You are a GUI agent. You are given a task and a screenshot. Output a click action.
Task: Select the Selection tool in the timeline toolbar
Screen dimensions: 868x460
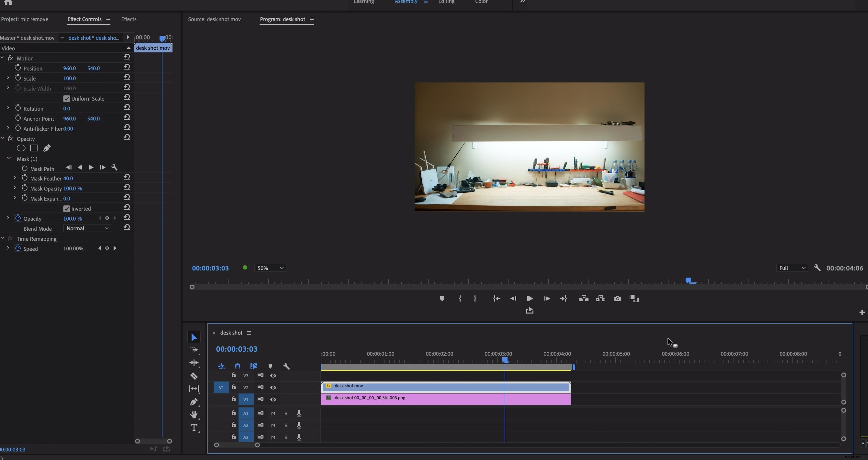tap(194, 337)
